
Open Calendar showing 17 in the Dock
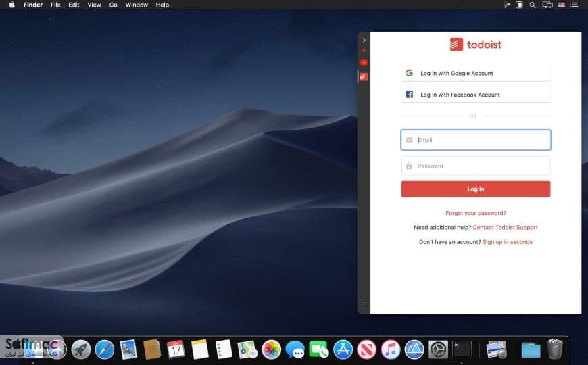(x=176, y=349)
